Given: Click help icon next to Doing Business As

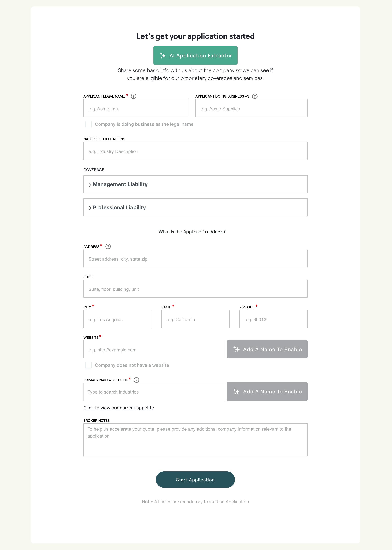Looking at the screenshot, I should (x=255, y=96).
